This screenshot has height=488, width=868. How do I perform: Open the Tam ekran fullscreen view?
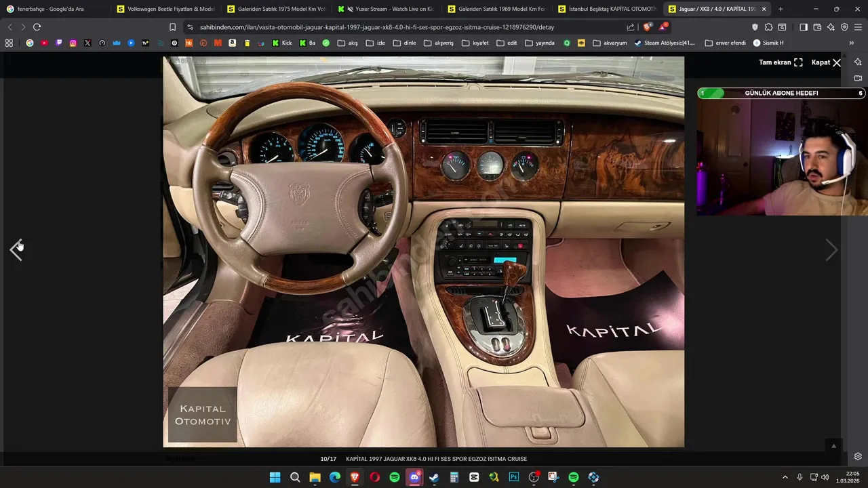click(781, 62)
